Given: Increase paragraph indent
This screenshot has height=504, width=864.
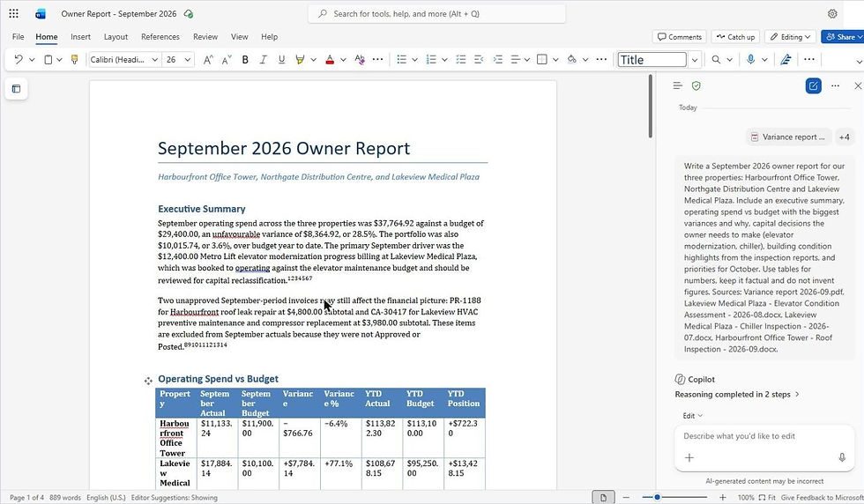Looking at the screenshot, I should (497, 60).
